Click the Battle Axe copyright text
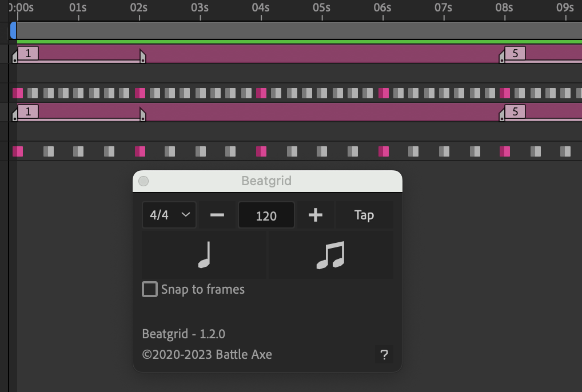The image size is (582, 392). [x=208, y=354]
